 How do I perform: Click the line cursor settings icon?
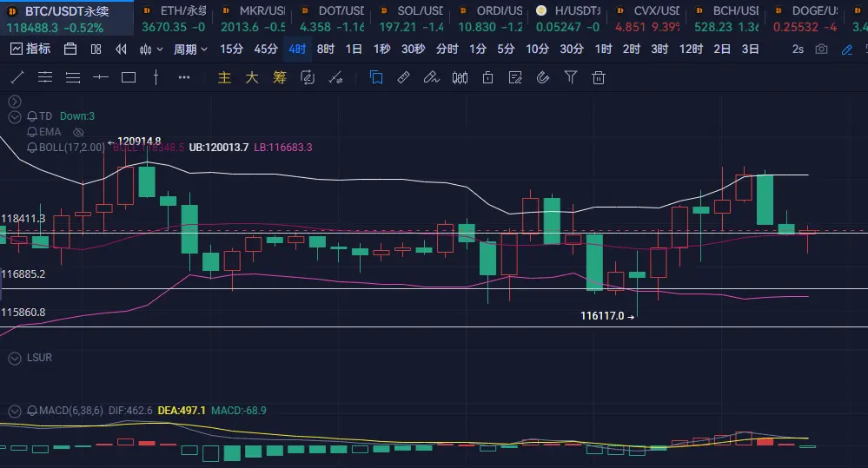point(335,77)
